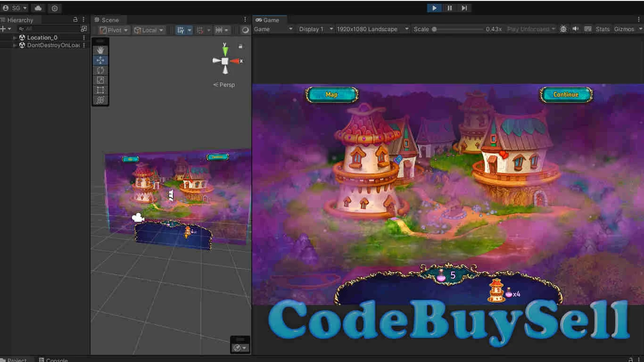Open Scene view panel kebab menu

click(x=245, y=20)
